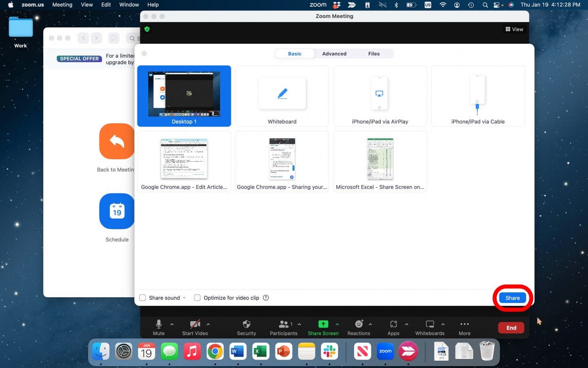Open the audio settings chevron next to Mute

[172, 324]
